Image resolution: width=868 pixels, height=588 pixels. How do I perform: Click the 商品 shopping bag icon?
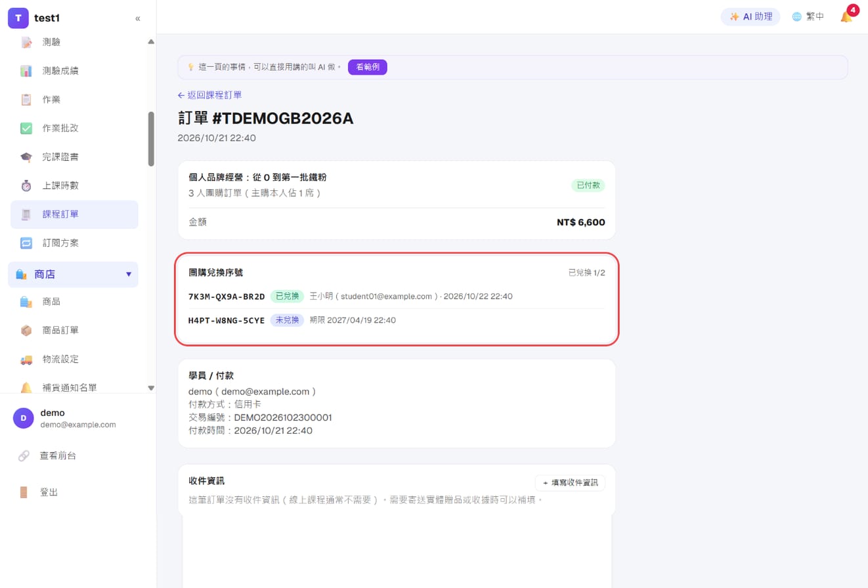click(26, 302)
